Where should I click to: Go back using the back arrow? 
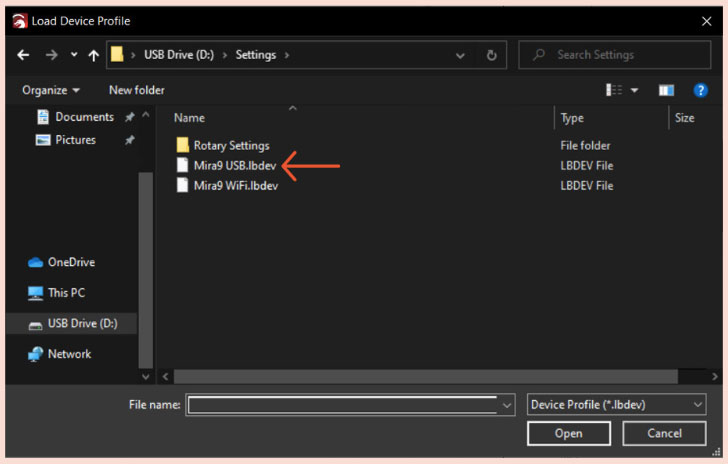coord(23,55)
